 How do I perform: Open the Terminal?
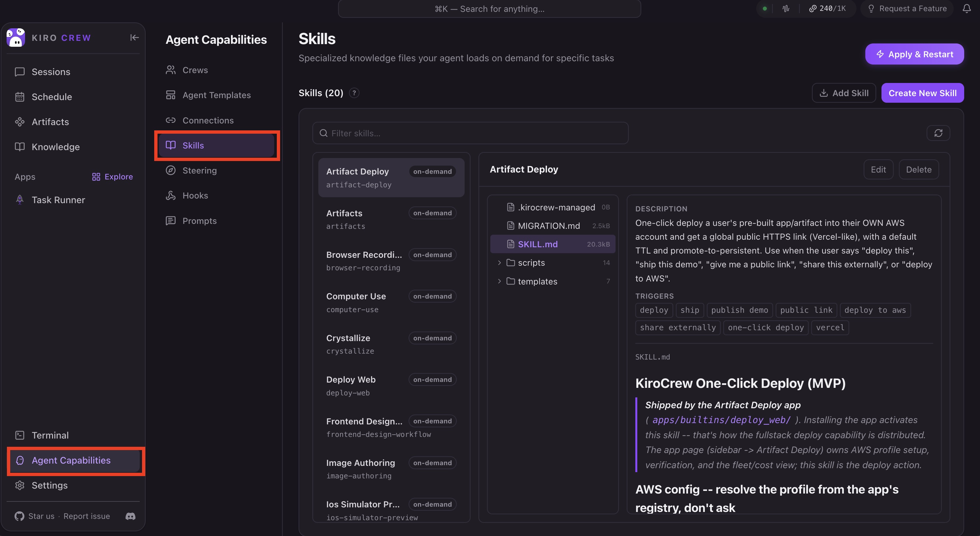pyautogui.click(x=73, y=435)
